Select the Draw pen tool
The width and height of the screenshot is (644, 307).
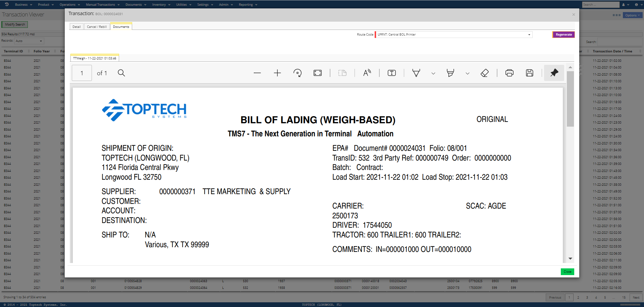click(416, 73)
